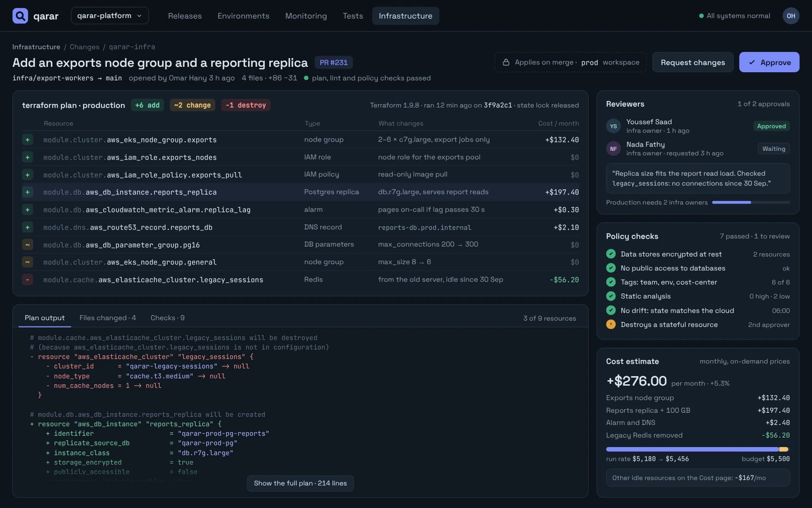Click the commit hash 3f9a2c1
812x508 pixels.
tap(498, 105)
